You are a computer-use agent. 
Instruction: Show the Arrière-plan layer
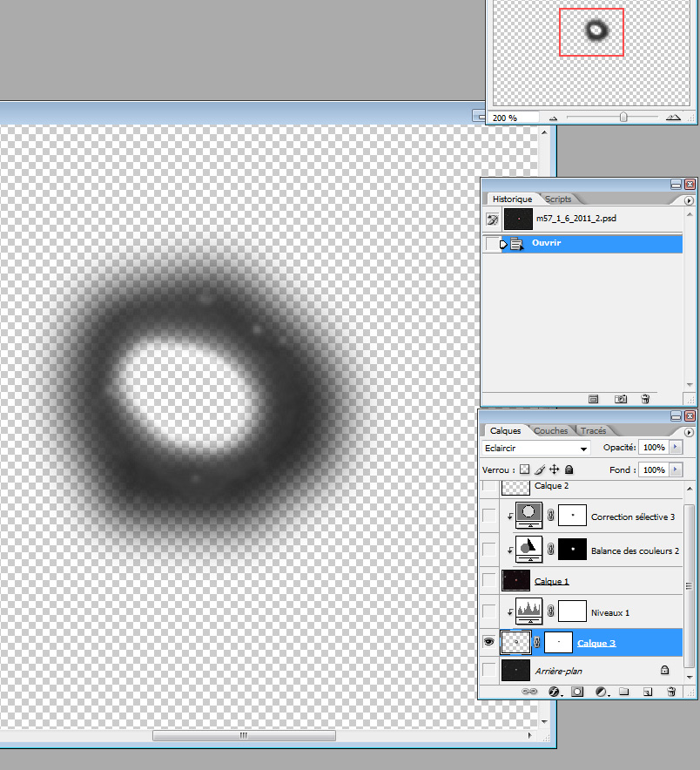click(489, 670)
